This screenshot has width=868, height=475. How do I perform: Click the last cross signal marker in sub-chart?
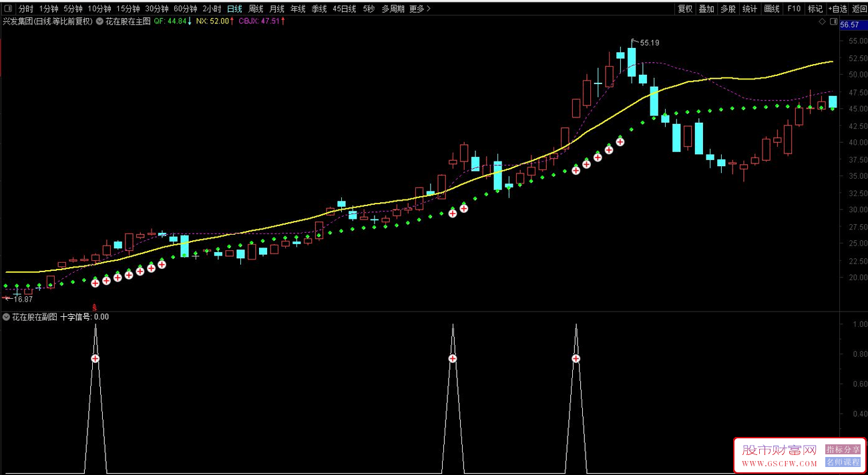(576, 359)
